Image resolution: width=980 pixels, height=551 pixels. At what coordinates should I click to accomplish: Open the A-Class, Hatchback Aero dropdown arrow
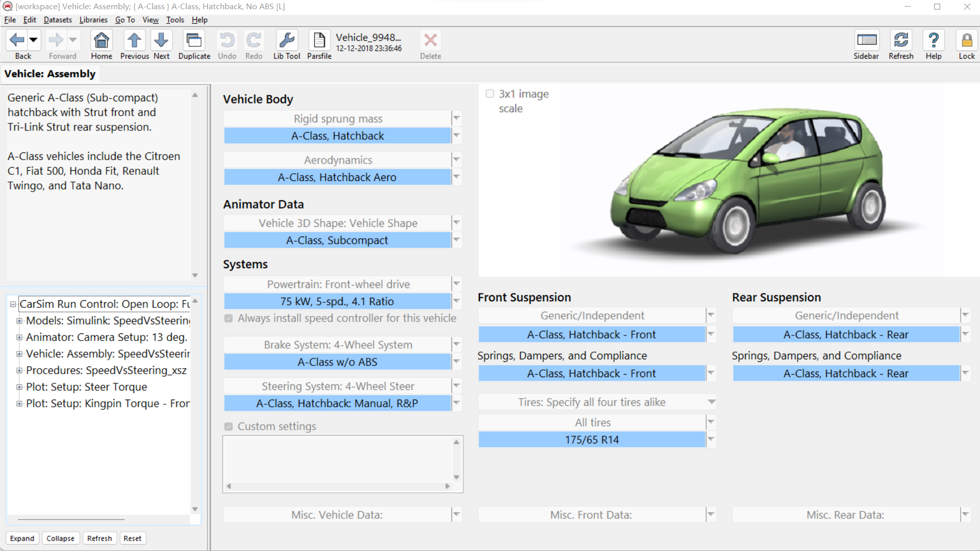point(457,177)
